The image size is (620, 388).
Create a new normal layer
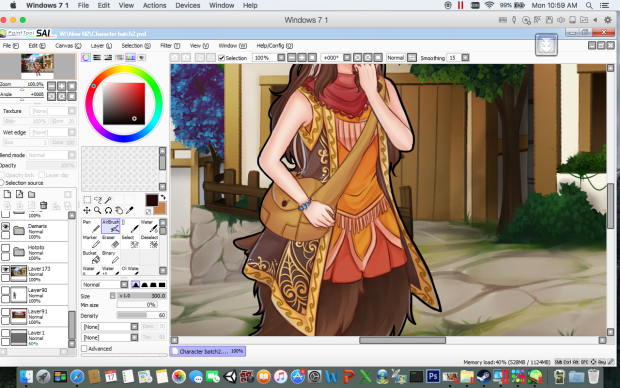pos(7,194)
